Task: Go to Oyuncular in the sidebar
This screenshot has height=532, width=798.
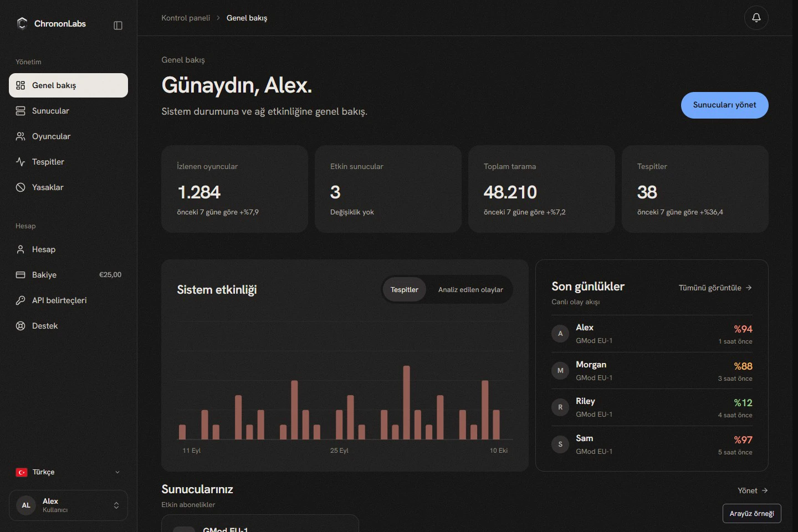Action: 68,136
